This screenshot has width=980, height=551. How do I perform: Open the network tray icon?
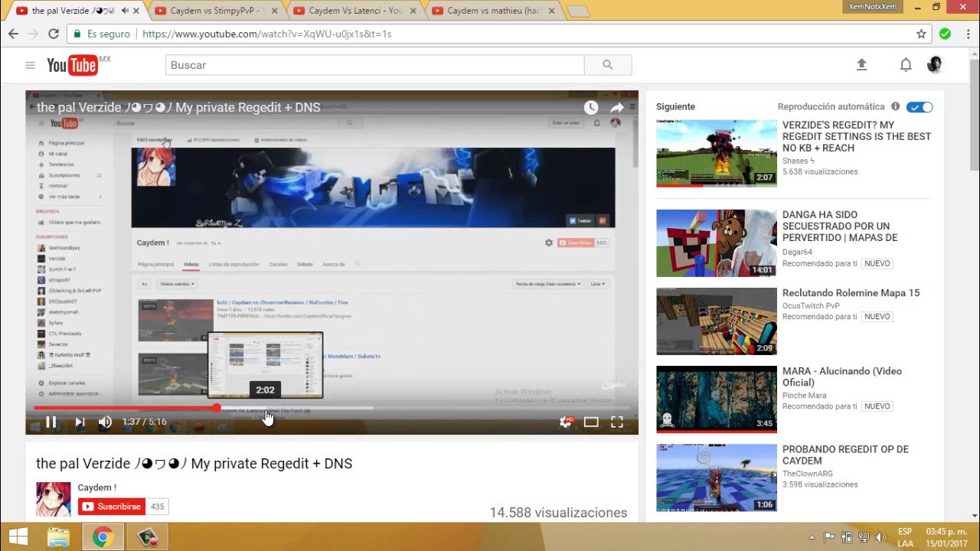(864, 537)
